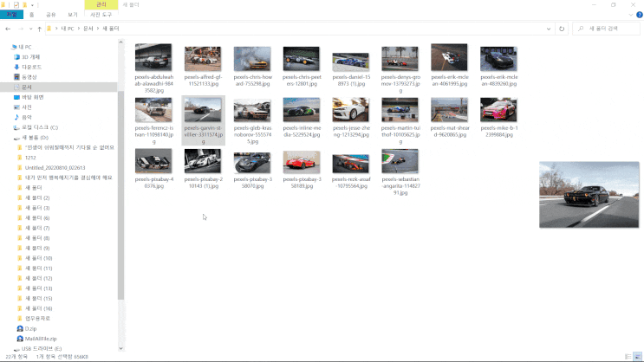Click the Properties quick access toolbar icon
The image size is (644, 362).
16,5
